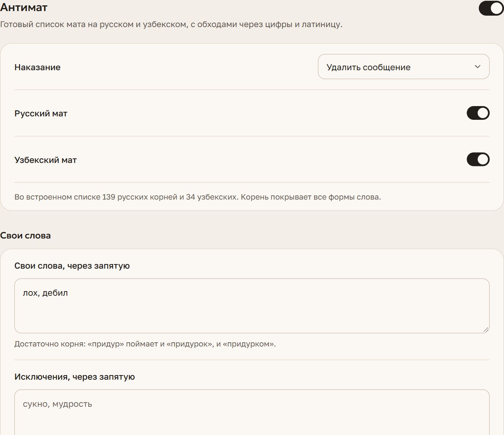The width and height of the screenshot is (504, 435).
Task: Open the Наказание dropdown showing Удалить сообщение
Action: 404,67
